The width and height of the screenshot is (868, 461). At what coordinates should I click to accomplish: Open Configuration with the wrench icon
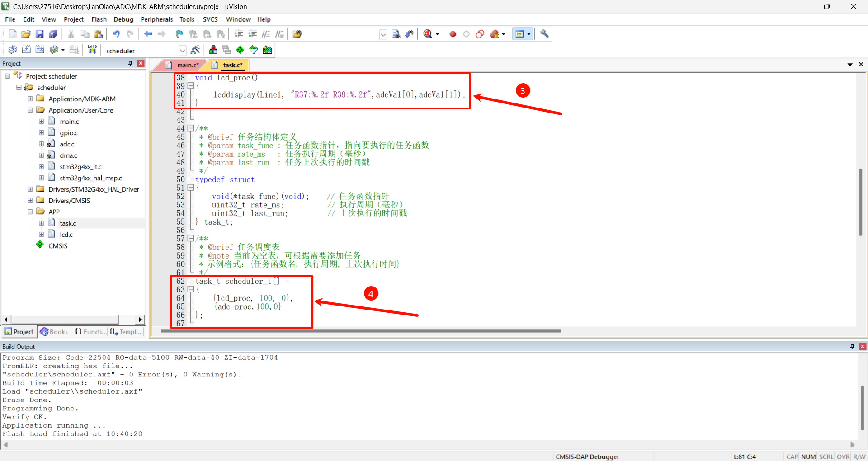(544, 34)
